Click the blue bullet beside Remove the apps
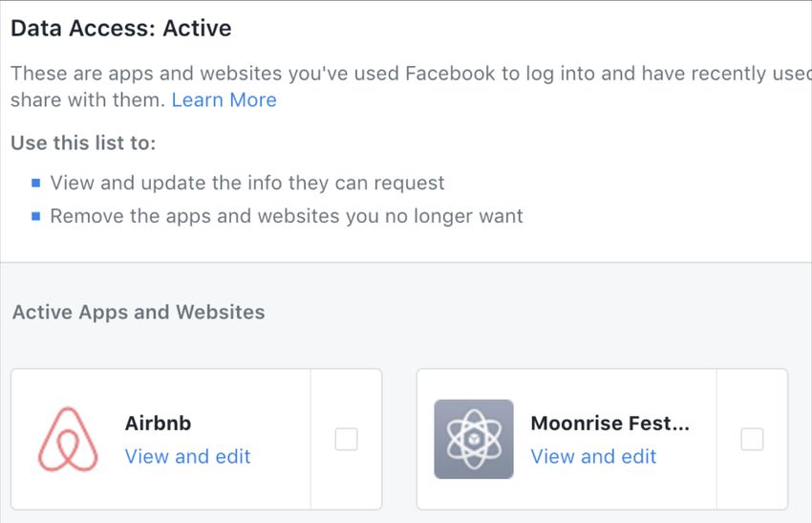812x523 pixels. tap(35, 216)
